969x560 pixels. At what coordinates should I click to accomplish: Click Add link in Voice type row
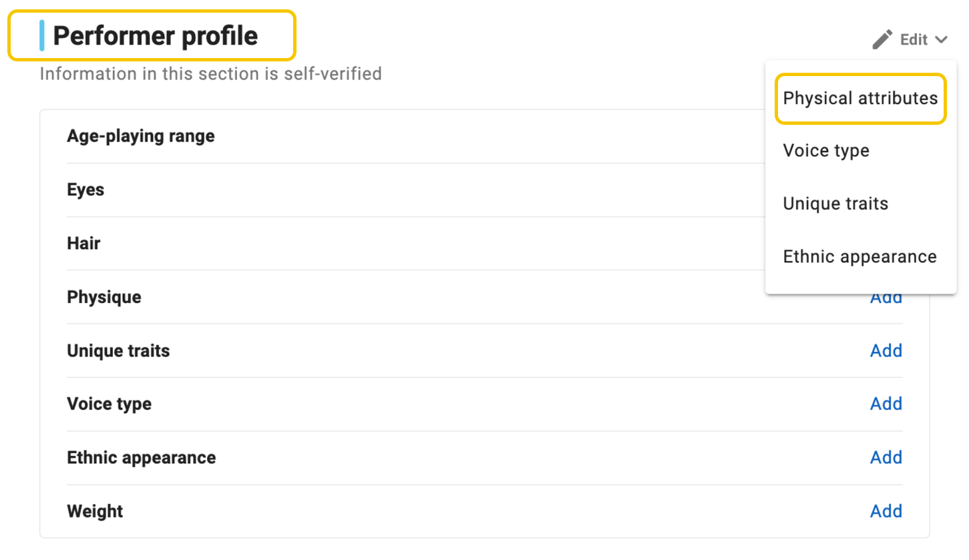tap(886, 404)
